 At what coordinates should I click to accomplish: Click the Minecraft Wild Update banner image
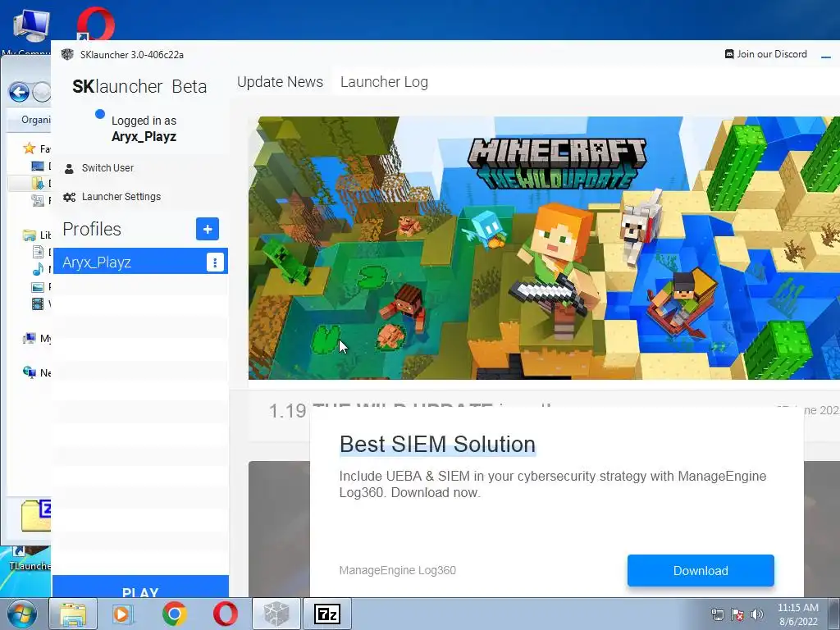coord(544,248)
